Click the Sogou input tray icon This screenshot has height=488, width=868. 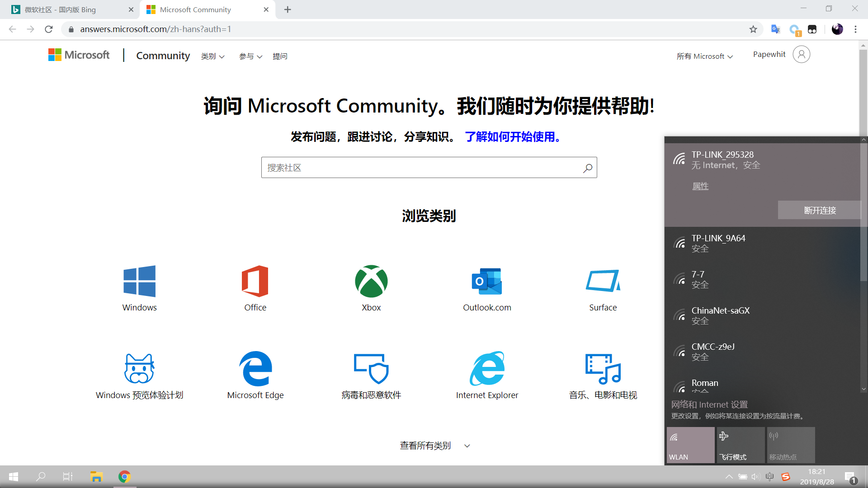(x=786, y=477)
